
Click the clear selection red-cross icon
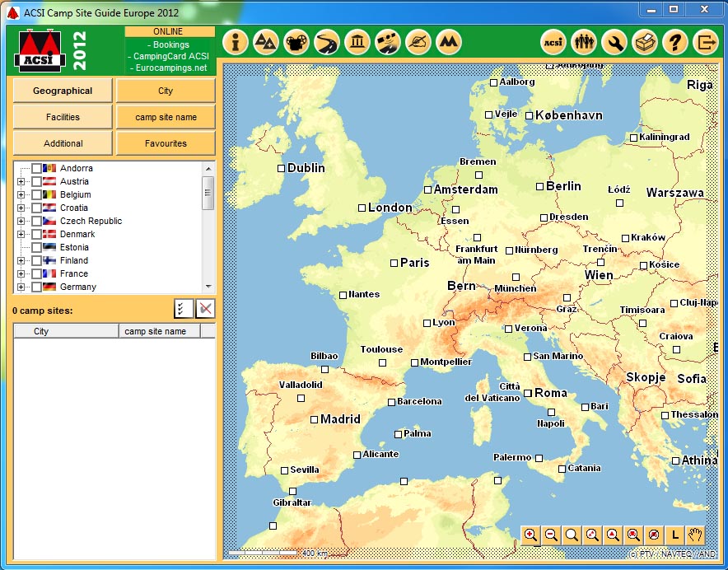(205, 309)
